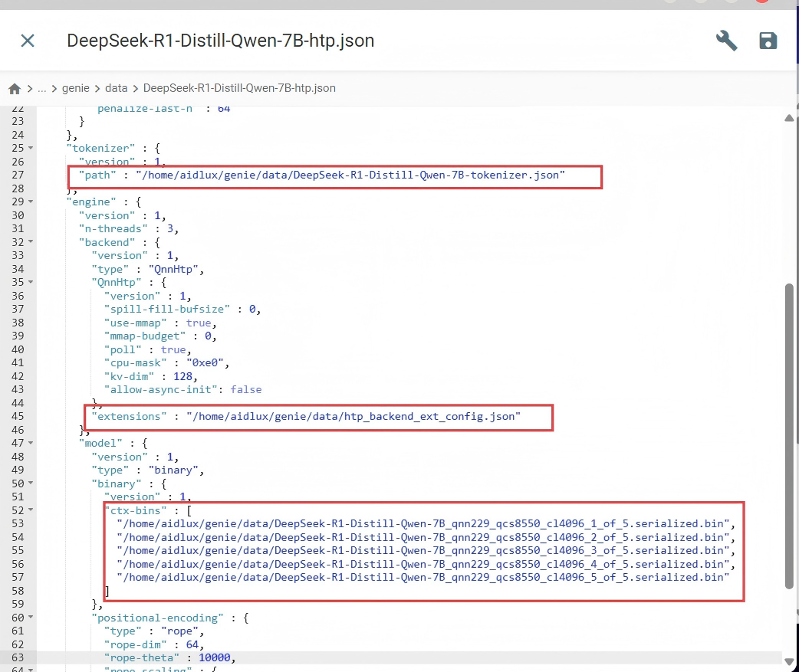Click the allow-async-init false value
This screenshot has width=799, height=672.
coord(246,389)
